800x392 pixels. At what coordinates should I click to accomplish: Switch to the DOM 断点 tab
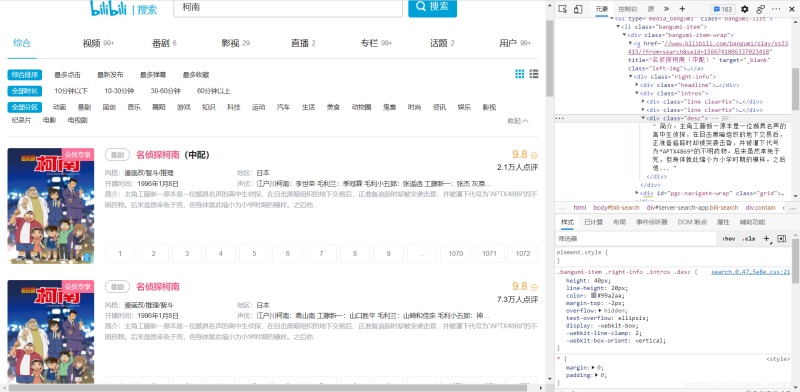click(692, 222)
